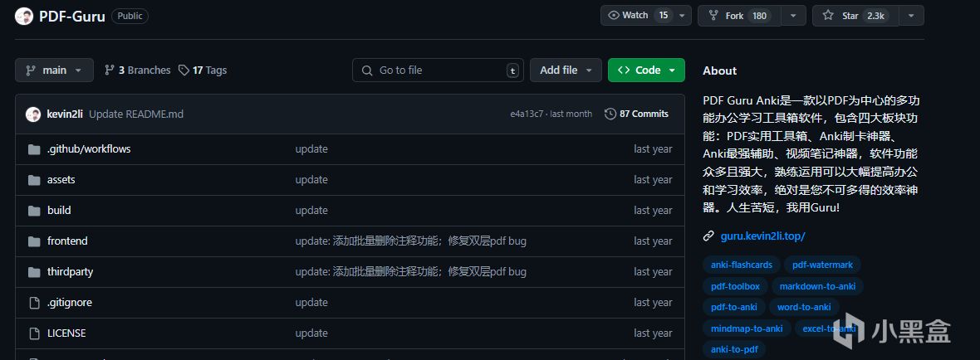Image resolution: width=980 pixels, height=360 pixels.
Task: Click kevin2li committer avatar
Action: 33,114
